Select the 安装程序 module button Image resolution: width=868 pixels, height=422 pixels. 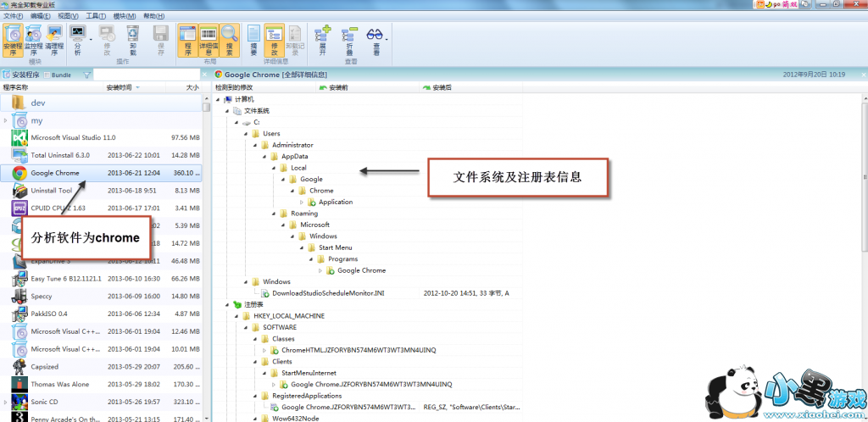click(13, 41)
